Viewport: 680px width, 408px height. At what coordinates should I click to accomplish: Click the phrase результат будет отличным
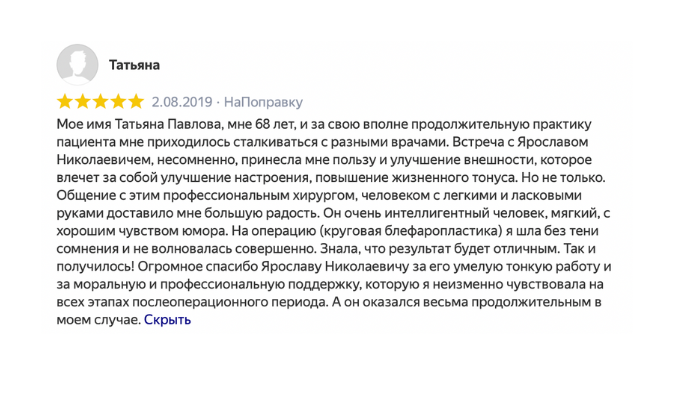pos(474,249)
